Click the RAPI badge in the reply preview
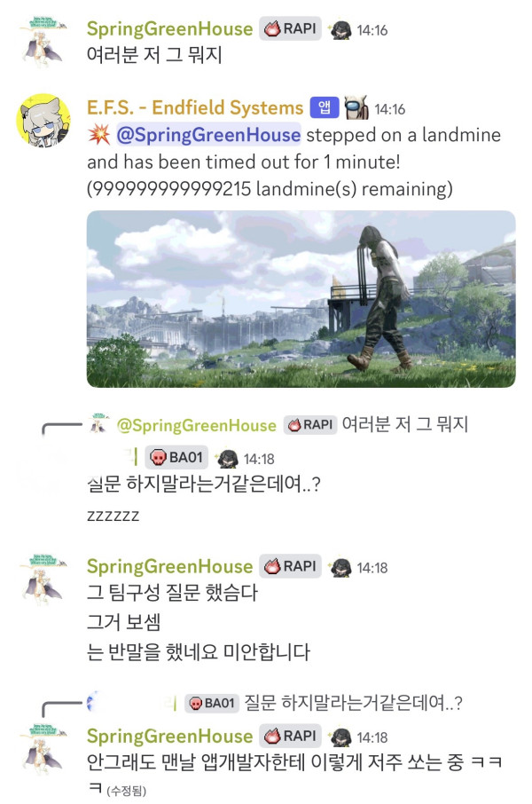 [310, 424]
